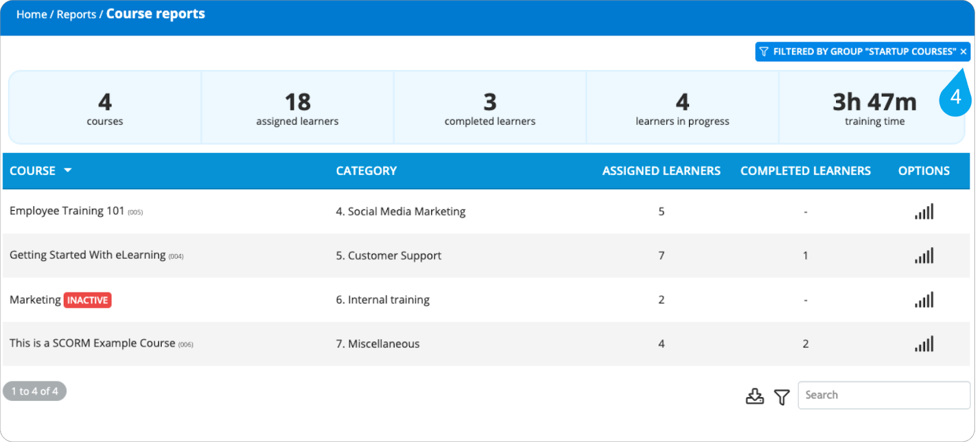Sort by Completed Learners column header
Image resolution: width=980 pixels, height=442 pixels.
point(805,171)
